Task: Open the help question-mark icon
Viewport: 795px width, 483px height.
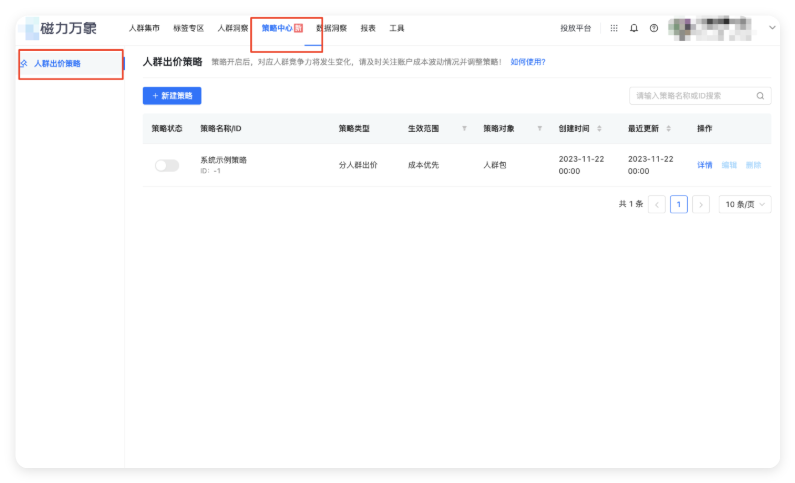Action: (x=654, y=28)
